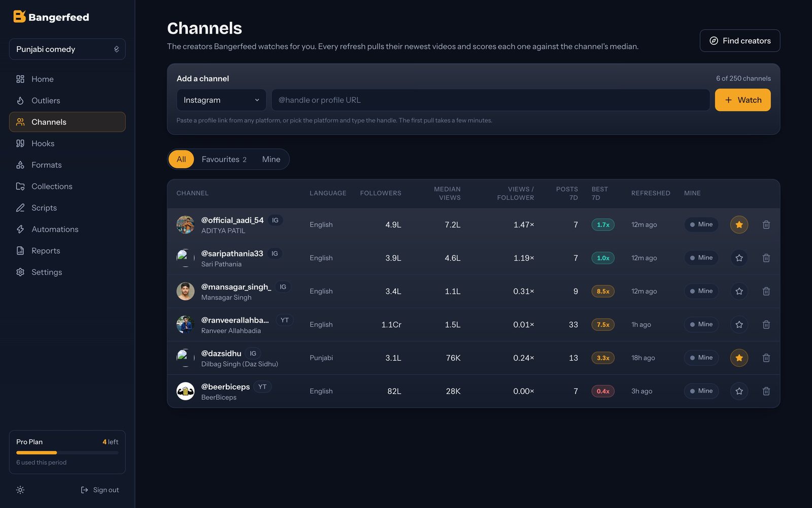812x508 pixels.
Task: Star the @beerbiceps channel
Action: coord(739,391)
